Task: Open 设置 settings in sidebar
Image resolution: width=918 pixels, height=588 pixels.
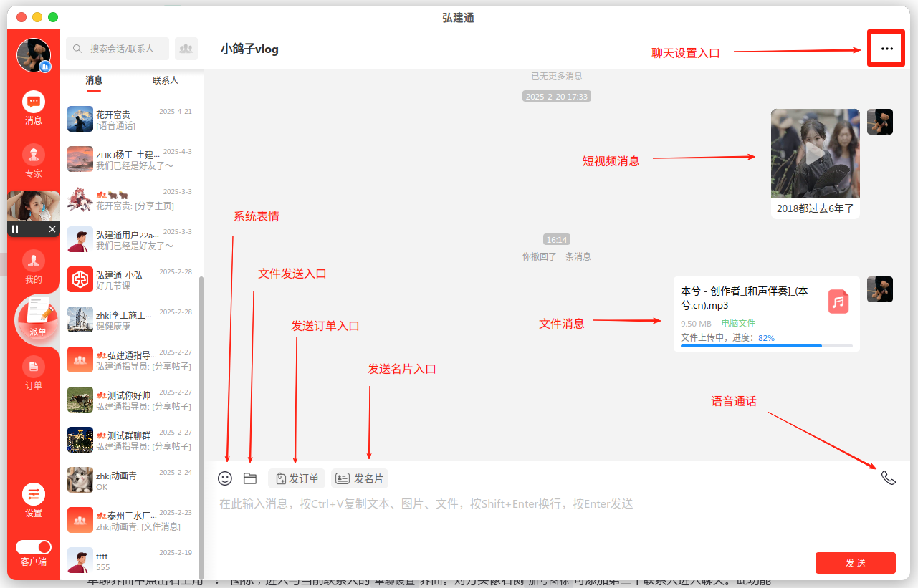Action: pyautogui.click(x=34, y=500)
